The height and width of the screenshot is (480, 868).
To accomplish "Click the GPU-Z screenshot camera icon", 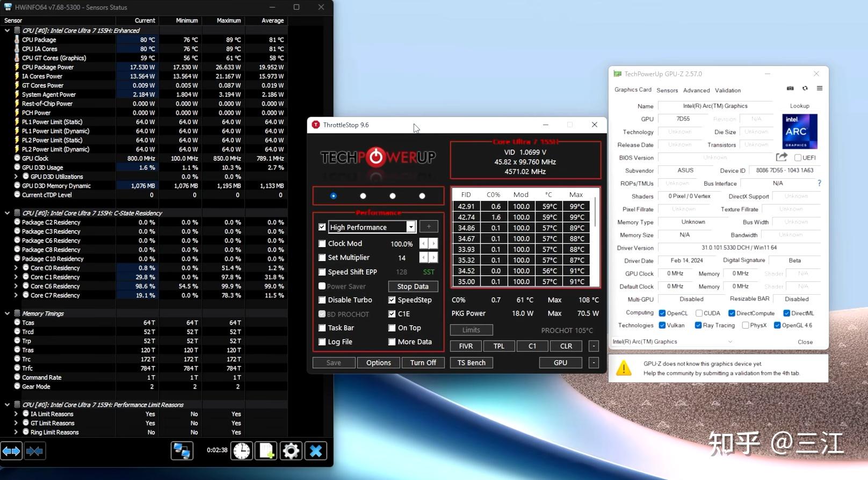I will coord(790,89).
